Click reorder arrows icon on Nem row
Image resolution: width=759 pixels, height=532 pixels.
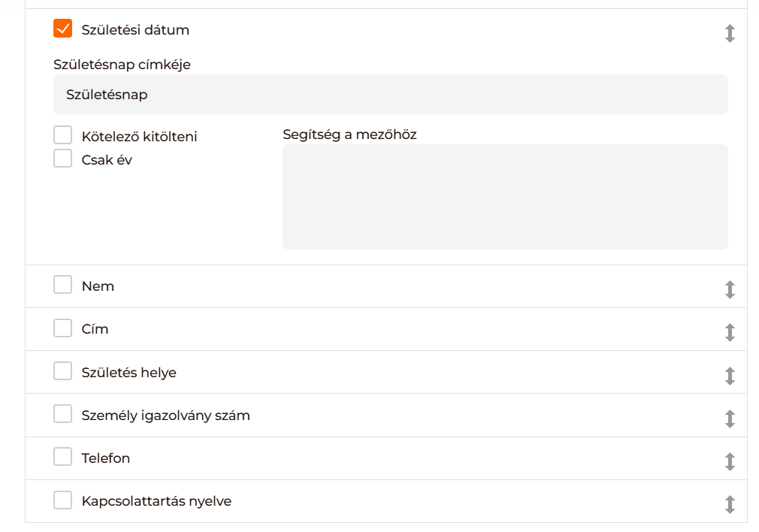point(729,289)
